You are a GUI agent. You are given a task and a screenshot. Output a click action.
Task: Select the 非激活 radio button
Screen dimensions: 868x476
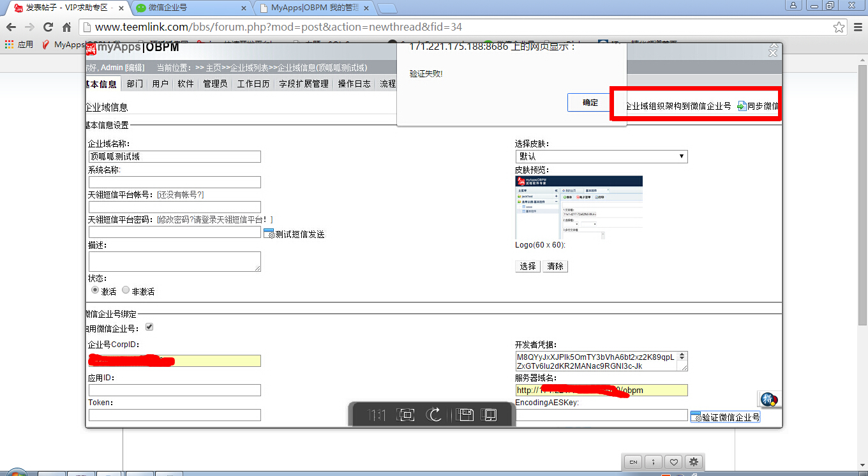point(126,290)
